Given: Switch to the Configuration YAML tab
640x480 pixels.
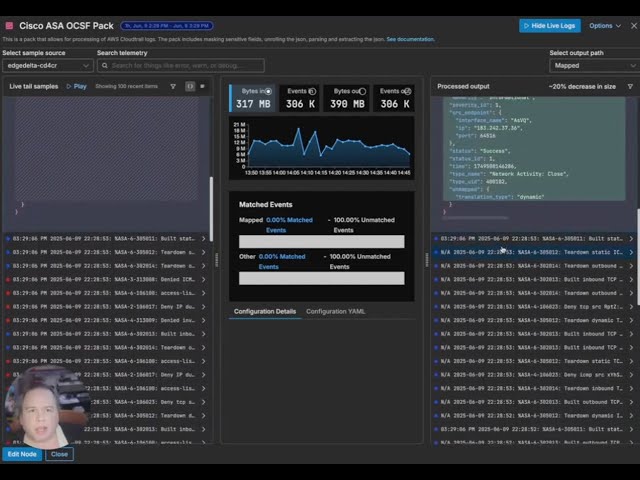Looking at the screenshot, I should point(336,311).
